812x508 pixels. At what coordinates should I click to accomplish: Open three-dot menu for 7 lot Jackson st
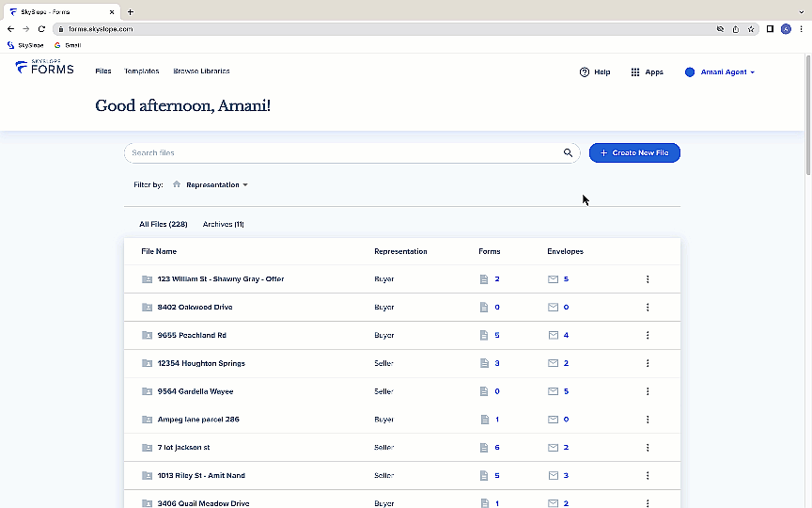click(648, 448)
